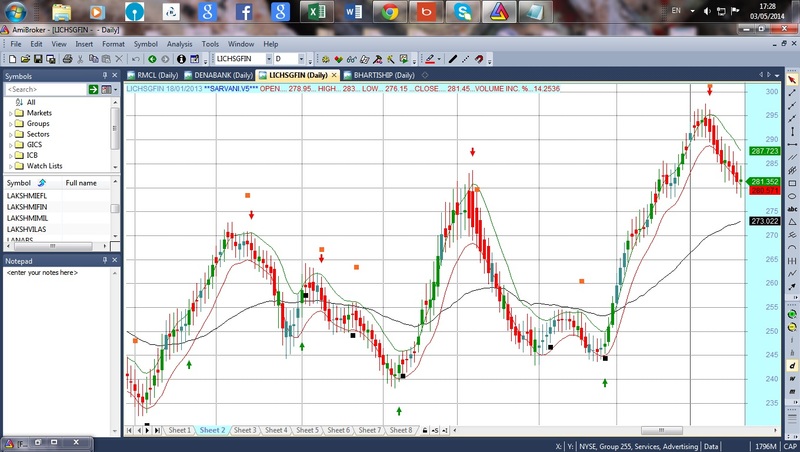Cut using the scissors icon
The width and height of the screenshot is (800, 452).
click(x=80, y=59)
